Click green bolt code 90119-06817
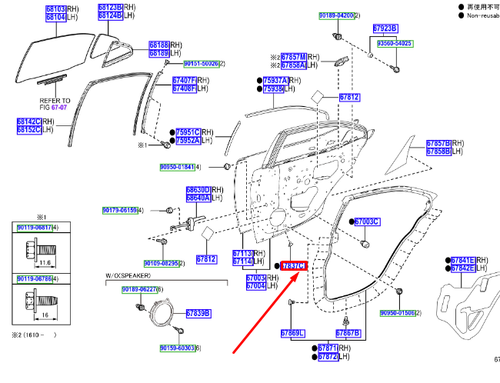The width and height of the screenshot is (500, 383). point(35,228)
